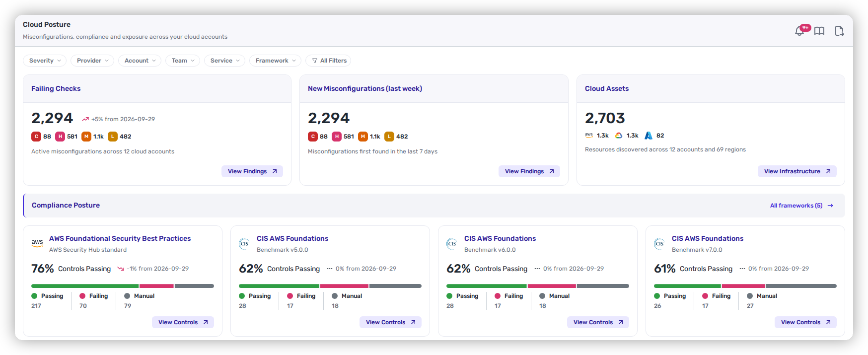Viewport: 868px width, 355px height.
Task: Click Critical severity badge in Failing Checks
Action: pyautogui.click(x=36, y=137)
